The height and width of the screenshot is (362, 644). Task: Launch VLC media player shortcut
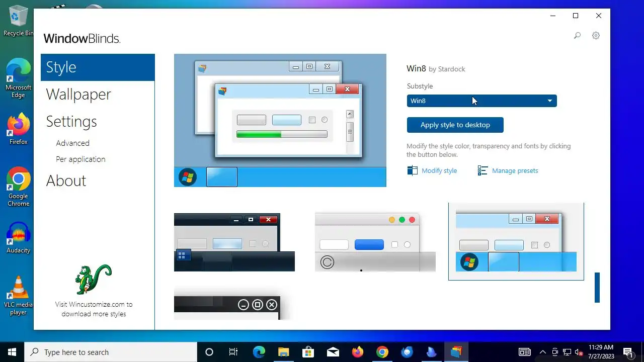[x=18, y=296]
